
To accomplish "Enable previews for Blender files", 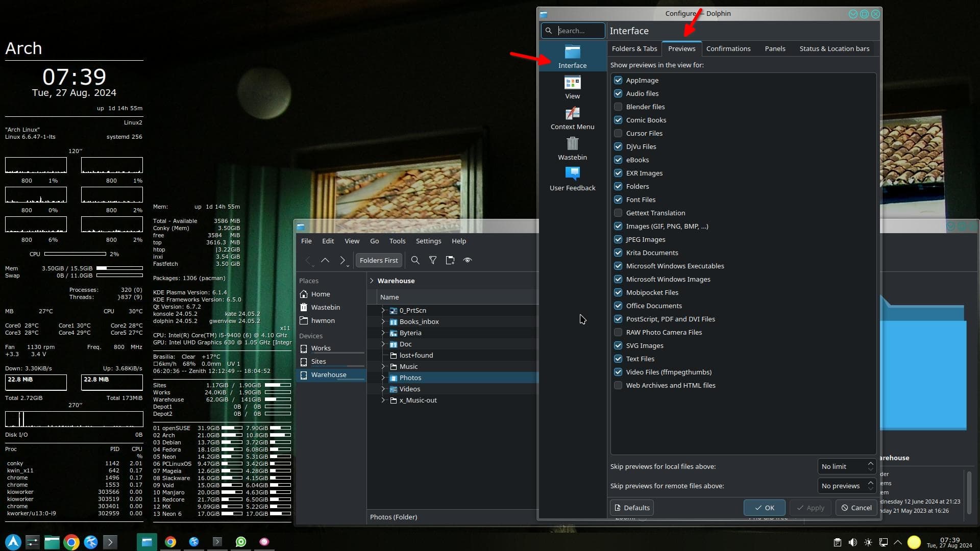I will (618, 107).
